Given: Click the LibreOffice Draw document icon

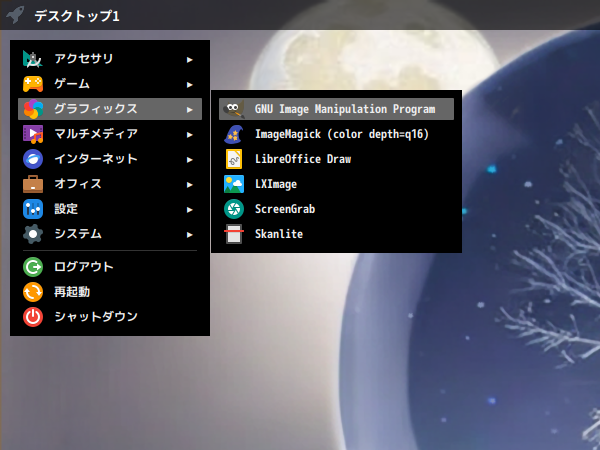Looking at the screenshot, I should click(x=234, y=159).
